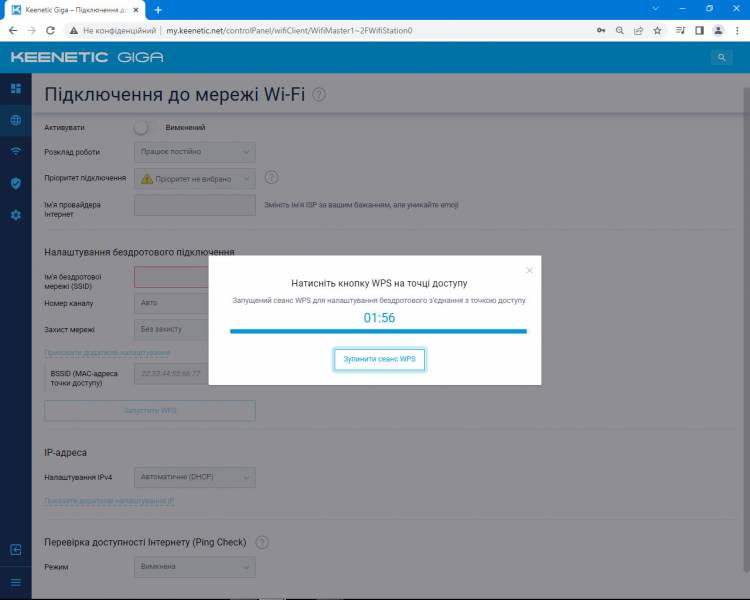Open the Dashboard icon in the sidebar
This screenshot has height=600, width=750.
tap(16, 89)
